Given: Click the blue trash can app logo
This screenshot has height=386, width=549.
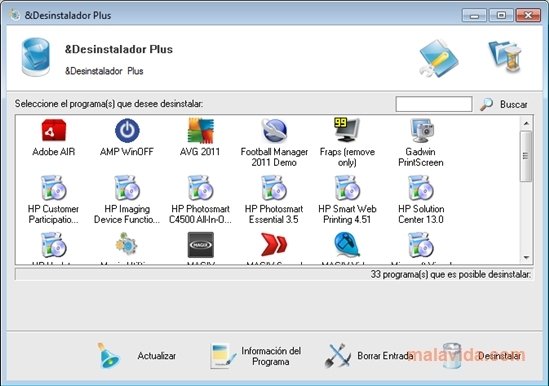Looking at the screenshot, I should pyautogui.click(x=36, y=57).
